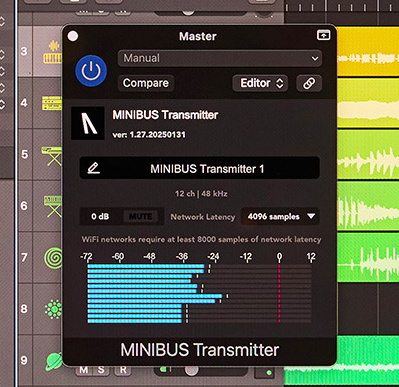Open the Editor view selector
399x387 pixels.
pos(260,83)
